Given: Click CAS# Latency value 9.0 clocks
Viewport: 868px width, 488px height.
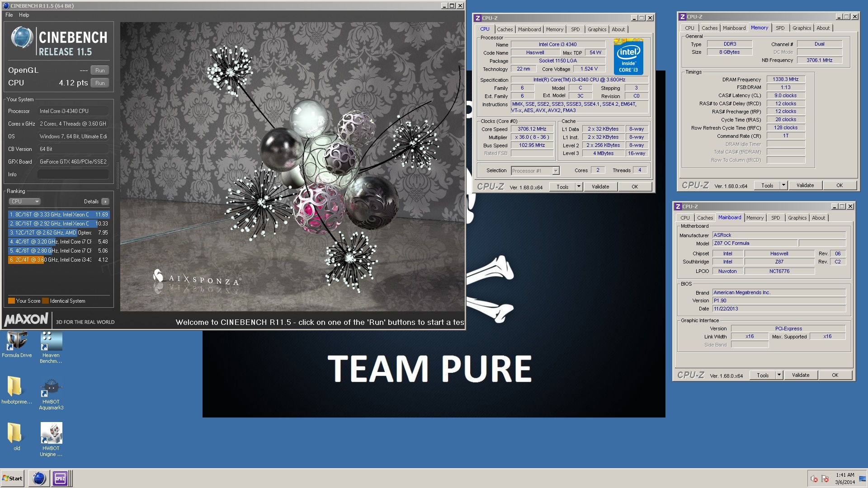Looking at the screenshot, I should pos(785,95).
